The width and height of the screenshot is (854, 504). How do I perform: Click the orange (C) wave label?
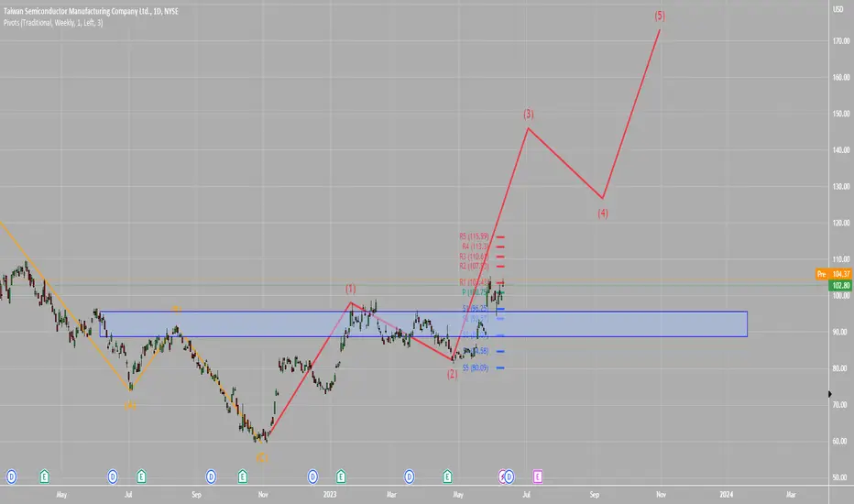[262, 457]
